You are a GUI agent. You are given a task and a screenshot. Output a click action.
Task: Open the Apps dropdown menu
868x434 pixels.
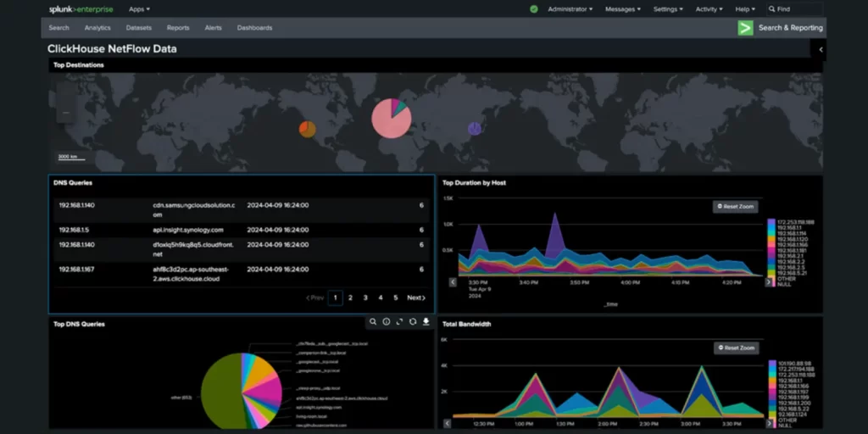click(x=139, y=9)
